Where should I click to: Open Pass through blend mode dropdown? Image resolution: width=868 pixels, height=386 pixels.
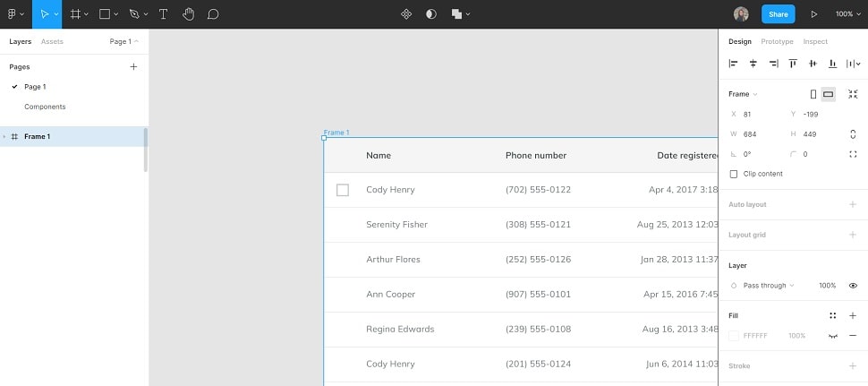pos(769,286)
